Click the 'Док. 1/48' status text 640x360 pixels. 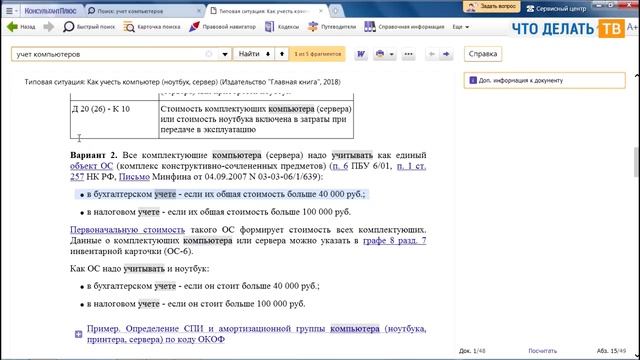tap(472, 351)
